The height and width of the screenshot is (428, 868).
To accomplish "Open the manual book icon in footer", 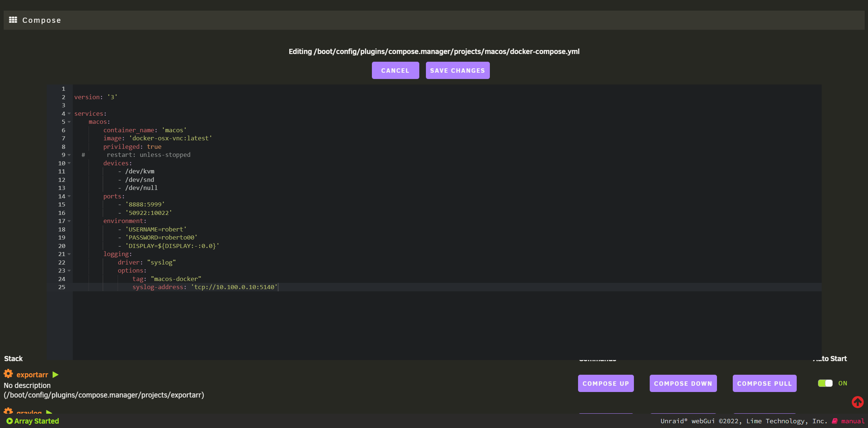I will (835, 421).
